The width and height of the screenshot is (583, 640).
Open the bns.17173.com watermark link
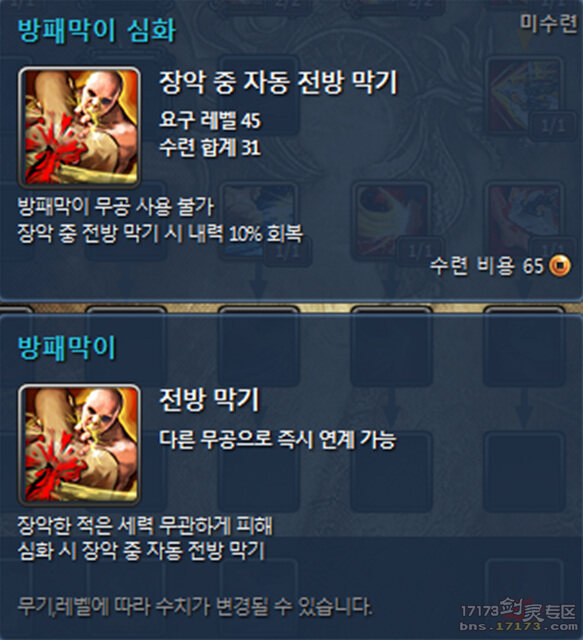click(x=518, y=627)
